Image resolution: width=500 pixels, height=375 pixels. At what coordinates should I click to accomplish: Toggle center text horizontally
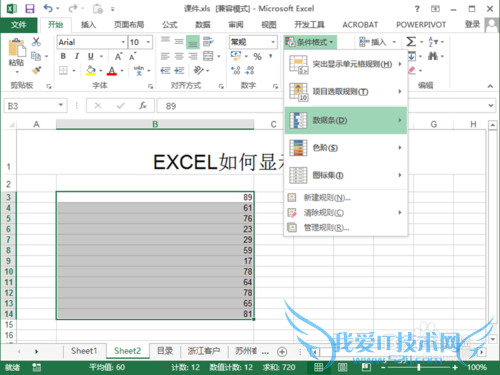179,56
